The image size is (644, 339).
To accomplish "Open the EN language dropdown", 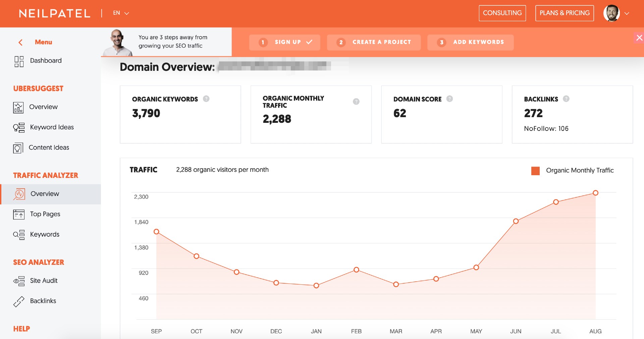I will (121, 13).
